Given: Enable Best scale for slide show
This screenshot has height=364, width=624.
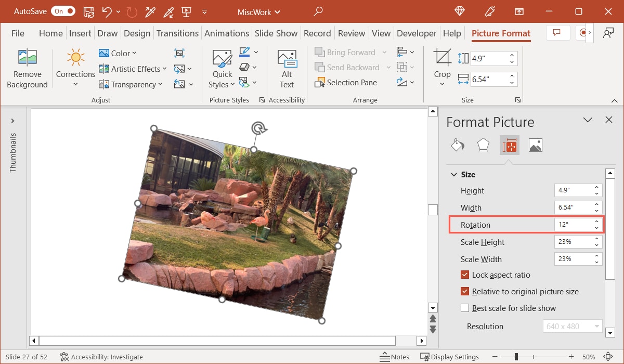Looking at the screenshot, I should tap(464, 308).
